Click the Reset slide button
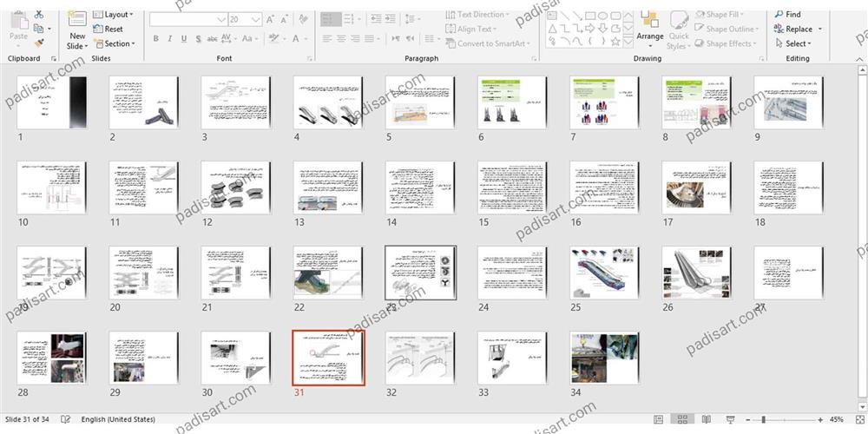Screen dimensions: 868x434 [x=108, y=29]
